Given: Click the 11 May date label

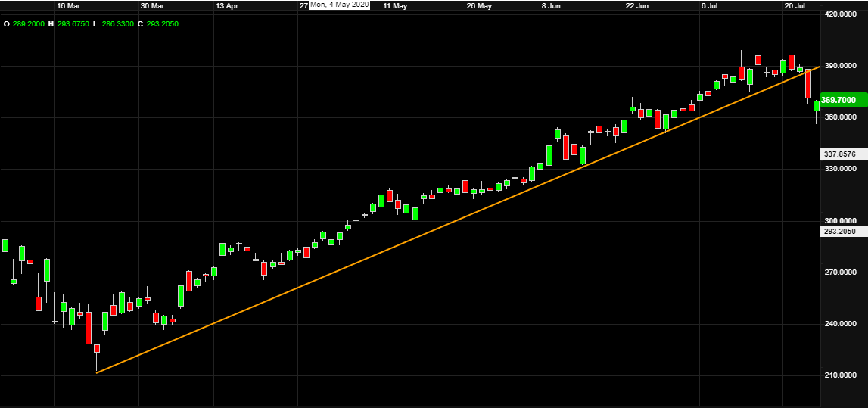Looking at the screenshot, I should point(395,5).
